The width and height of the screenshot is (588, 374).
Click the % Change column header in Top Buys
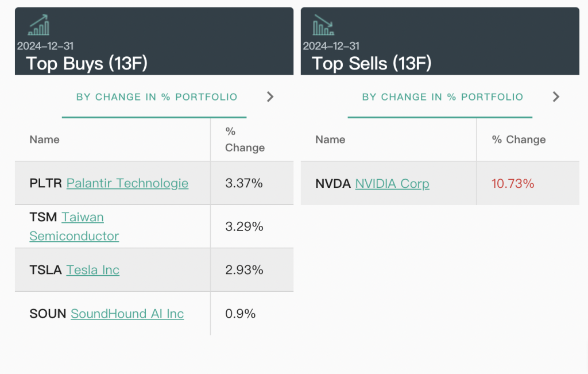[245, 140]
